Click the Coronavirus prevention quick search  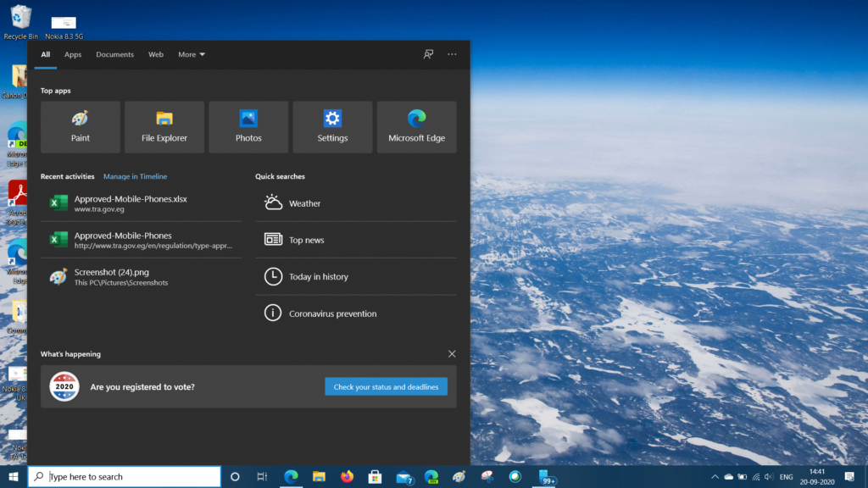272,313
